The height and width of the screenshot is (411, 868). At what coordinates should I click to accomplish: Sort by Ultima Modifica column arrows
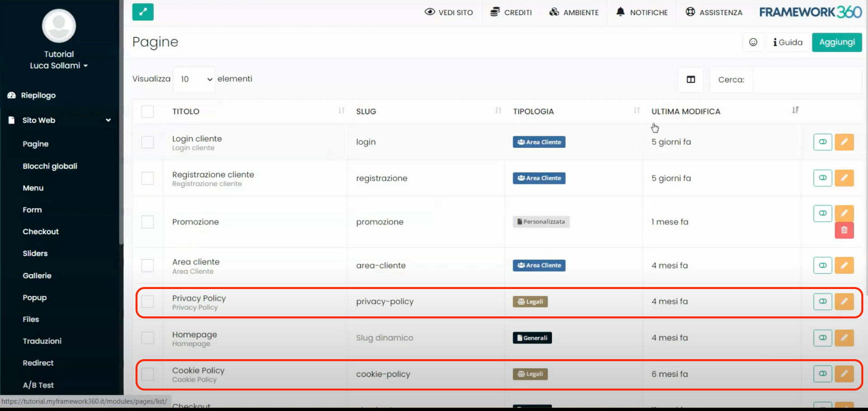tap(796, 110)
